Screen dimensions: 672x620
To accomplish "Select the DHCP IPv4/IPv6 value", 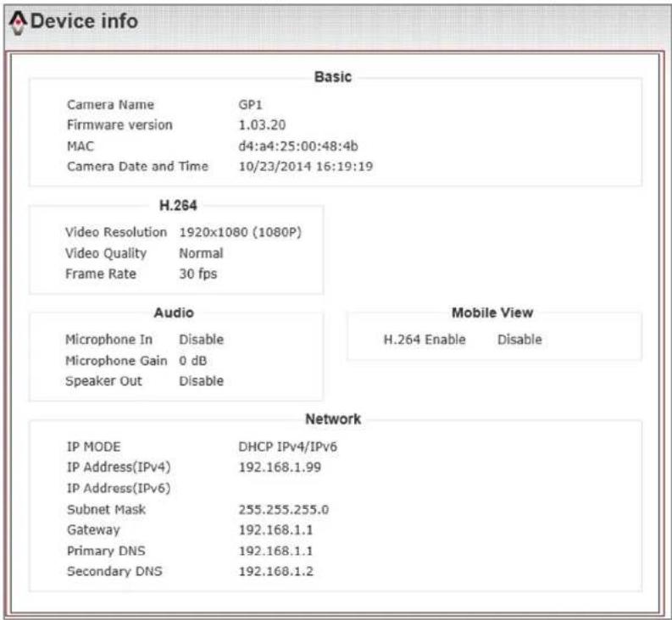I will pos(287,447).
